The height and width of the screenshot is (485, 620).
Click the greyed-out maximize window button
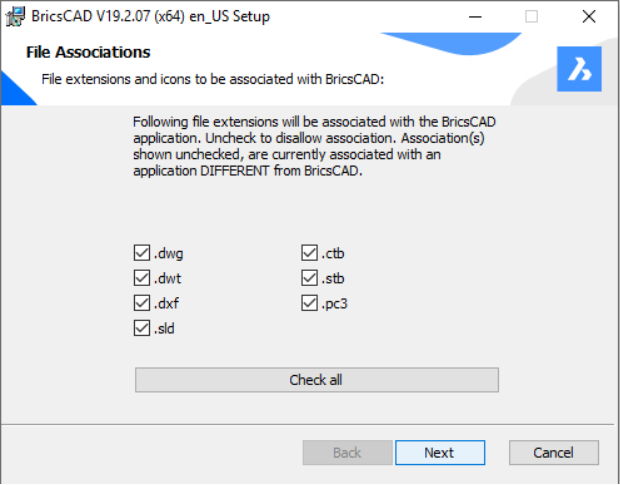click(x=531, y=17)
